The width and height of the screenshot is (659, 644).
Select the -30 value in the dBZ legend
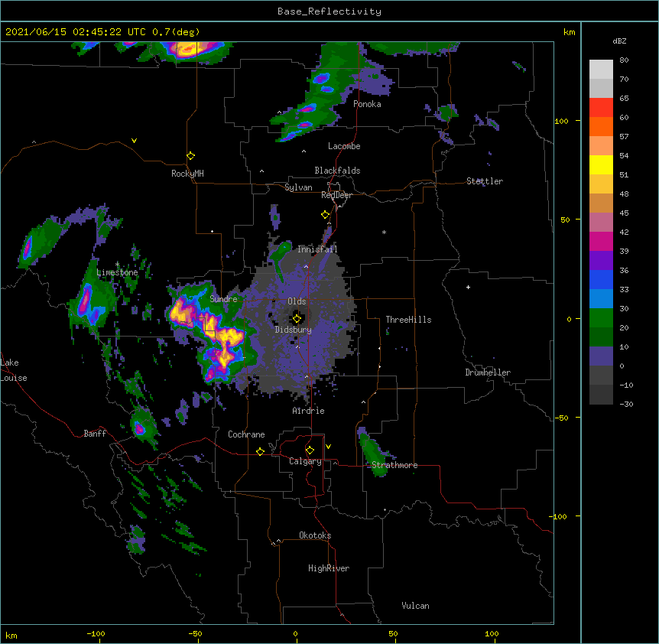pyautogui.click(x=626, y=405)
